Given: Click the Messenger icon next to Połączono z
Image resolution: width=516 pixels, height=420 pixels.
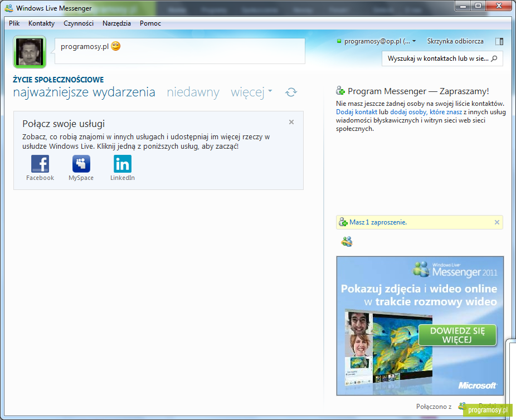Looking at the screenshot, I should click(462, 406).
